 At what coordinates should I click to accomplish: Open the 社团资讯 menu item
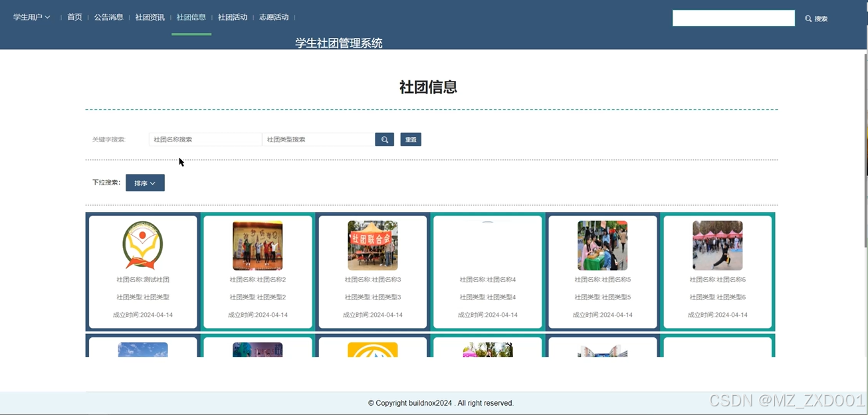[150, 17]
